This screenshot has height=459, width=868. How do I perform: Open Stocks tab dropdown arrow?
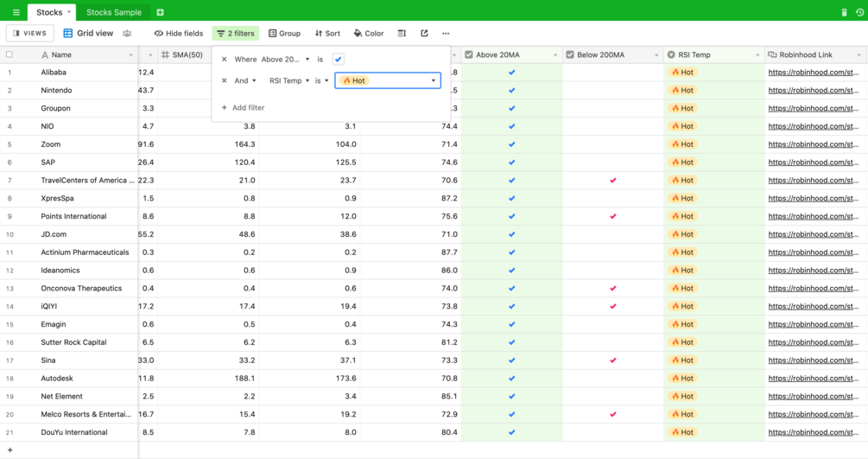click(x=69, y=11)
